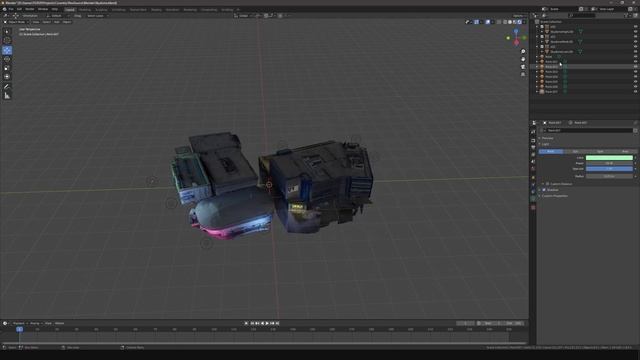Click the blue Specular slider
Screen dimensions: 640x360
[x=609, y=169]
